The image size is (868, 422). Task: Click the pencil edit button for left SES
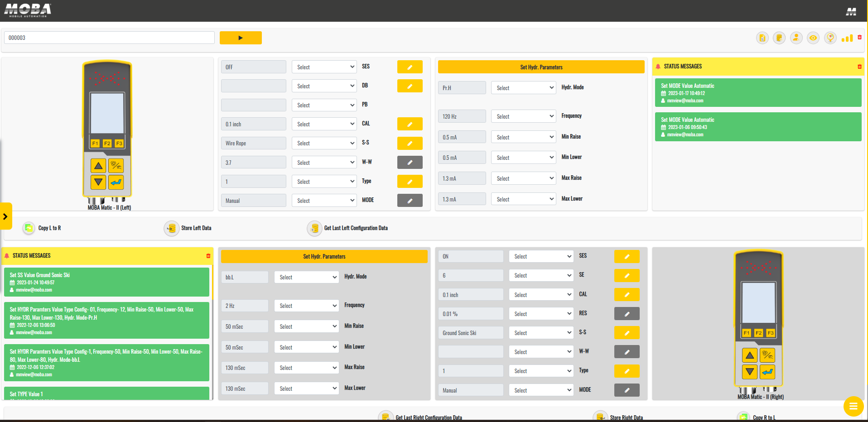click(410, 67)
